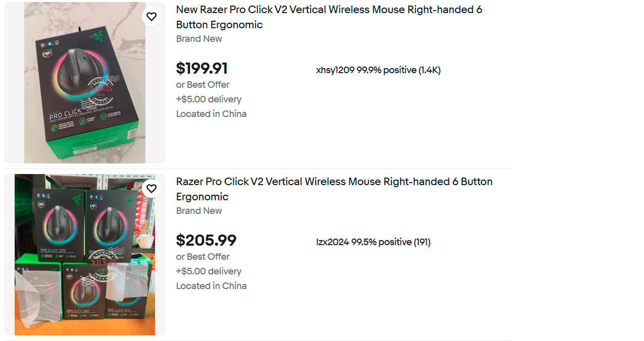Click the heart icon on the $205.99 listing
The width and height of the screenshot is (644, 341).
[x=152, y=189]
